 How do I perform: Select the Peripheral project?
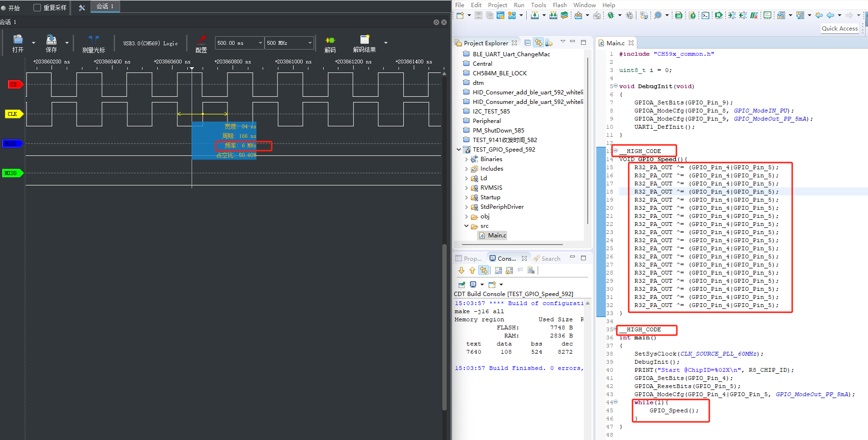click(486, 121)
